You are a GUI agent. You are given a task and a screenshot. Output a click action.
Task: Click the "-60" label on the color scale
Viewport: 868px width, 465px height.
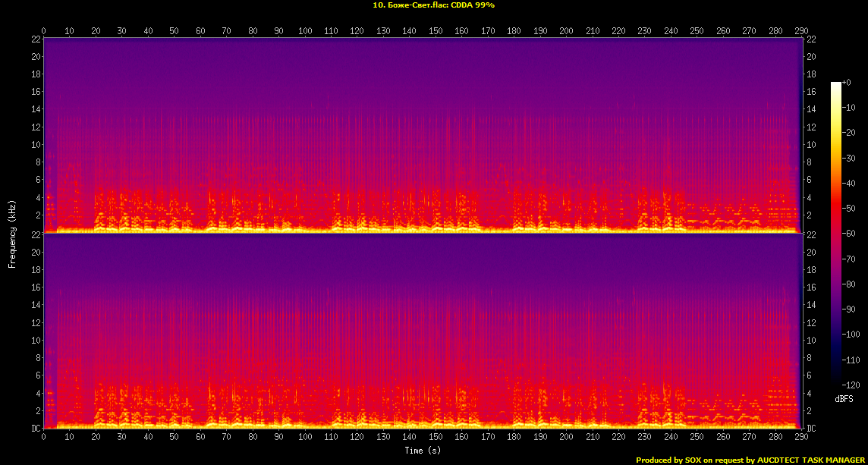pos(848,233)
